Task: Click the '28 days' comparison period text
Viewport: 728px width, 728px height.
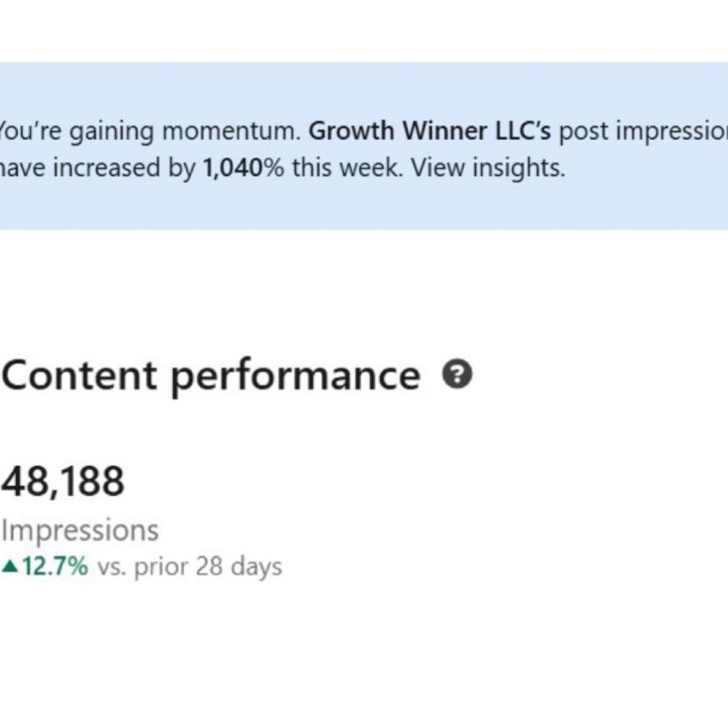Action: tap(238, 566)
